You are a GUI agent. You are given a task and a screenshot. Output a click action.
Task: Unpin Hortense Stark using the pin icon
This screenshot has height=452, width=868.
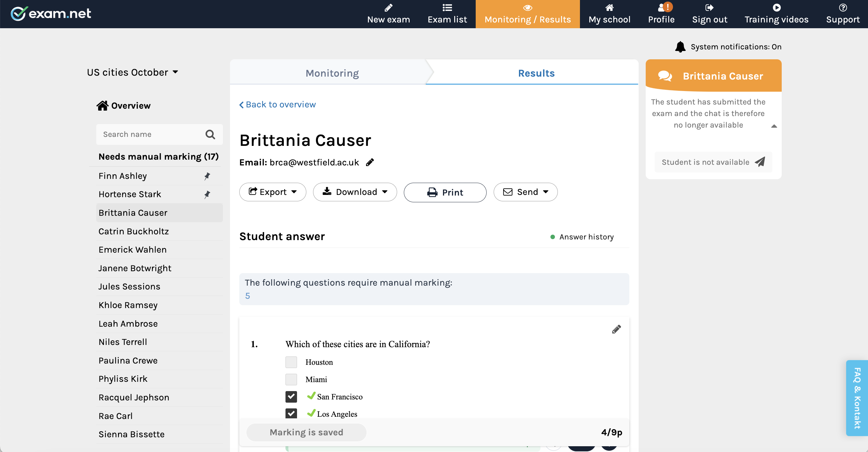point(207,194)
